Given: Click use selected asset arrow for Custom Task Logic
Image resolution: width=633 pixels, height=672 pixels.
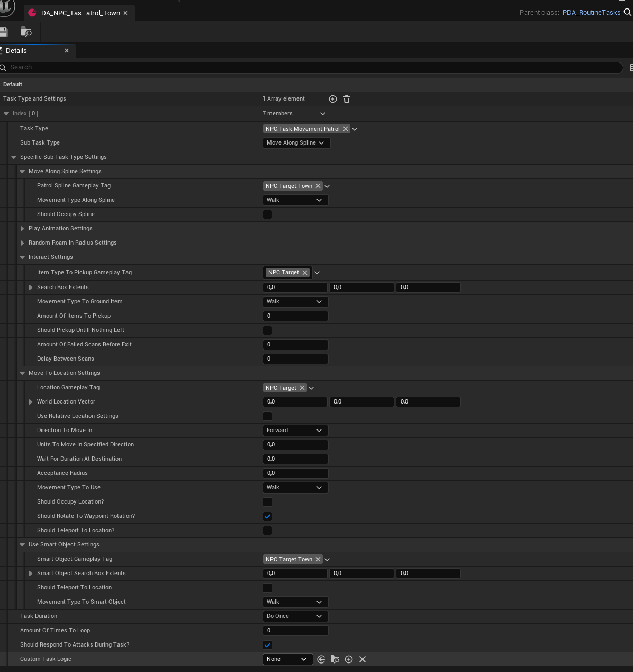Looking at the screenshot, I should 321,659.
